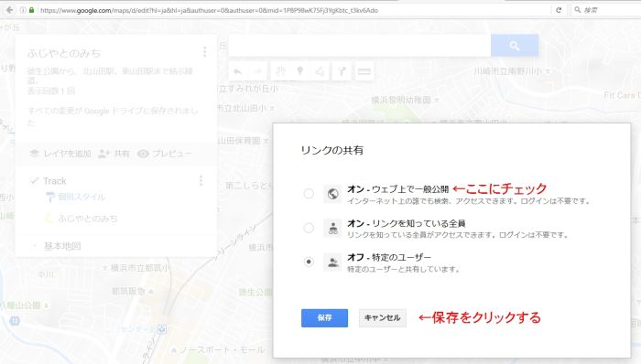641x364 pixels.
Task: Click the browser URL address field
Action: tap(294, 10)
